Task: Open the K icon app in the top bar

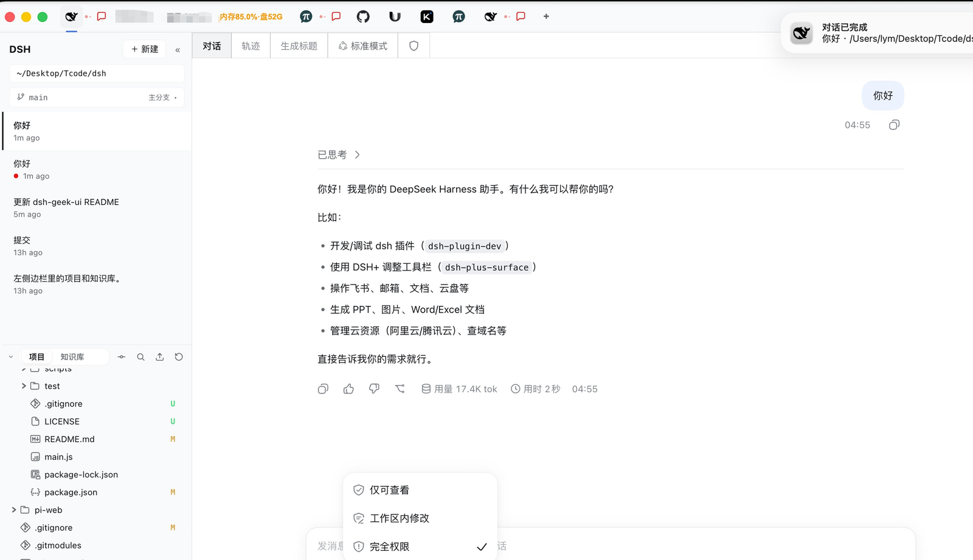Action: coord(427,16)
